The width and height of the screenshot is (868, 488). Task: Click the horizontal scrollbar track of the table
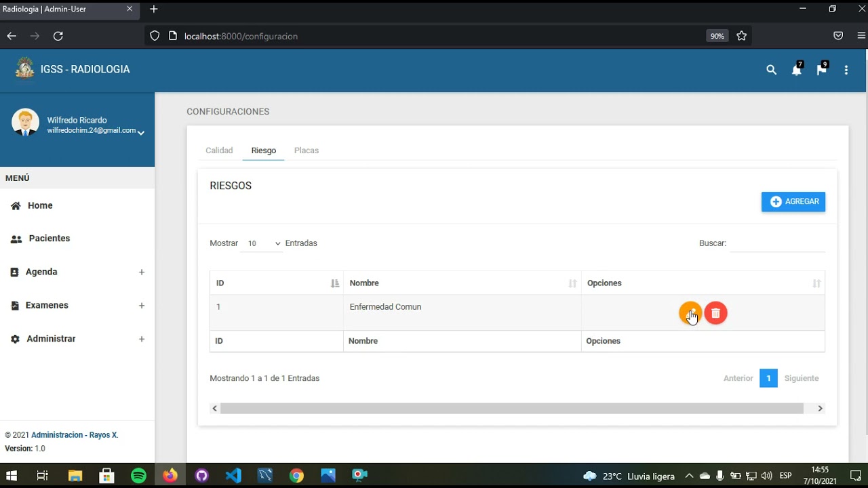point(512,409)
